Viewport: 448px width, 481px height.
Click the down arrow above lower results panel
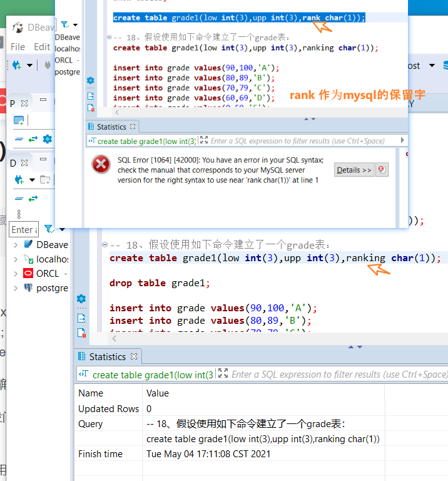pyautogui.click(x=360, y=347)
